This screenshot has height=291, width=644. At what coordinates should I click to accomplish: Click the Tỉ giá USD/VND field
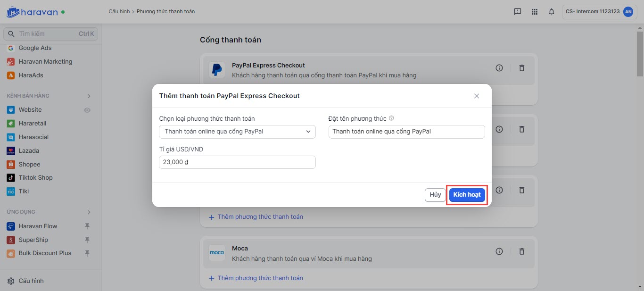pos(237,162)
